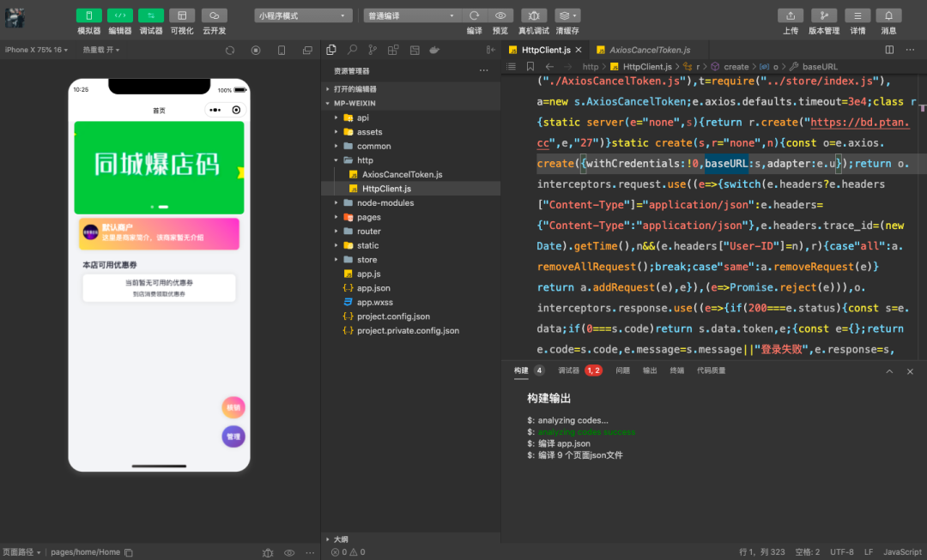The width and height of the screenshot is (927, 560).
Task: Click the 默认商户 merchant card
Action: coord(159,233)
